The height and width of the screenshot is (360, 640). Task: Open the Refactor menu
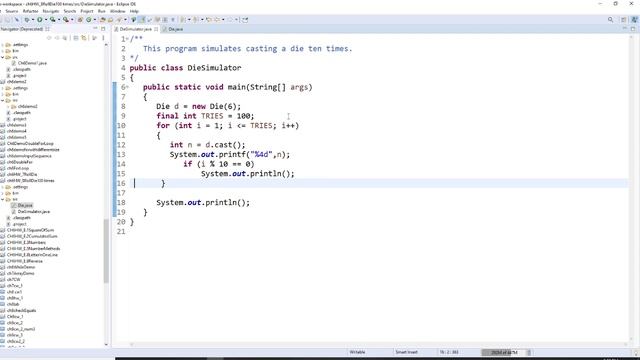(30, 11)
